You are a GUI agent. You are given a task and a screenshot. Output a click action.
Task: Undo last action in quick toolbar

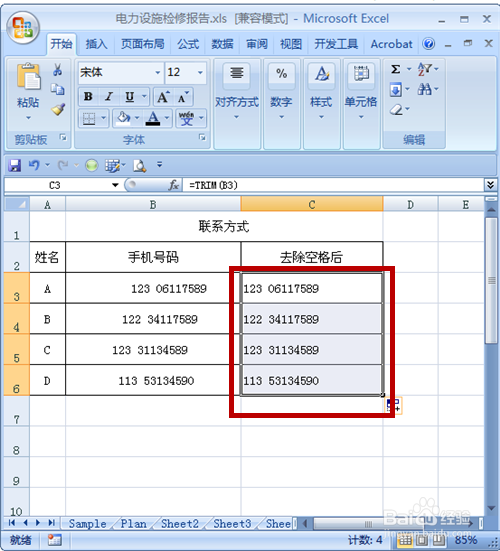coord(34,165)
